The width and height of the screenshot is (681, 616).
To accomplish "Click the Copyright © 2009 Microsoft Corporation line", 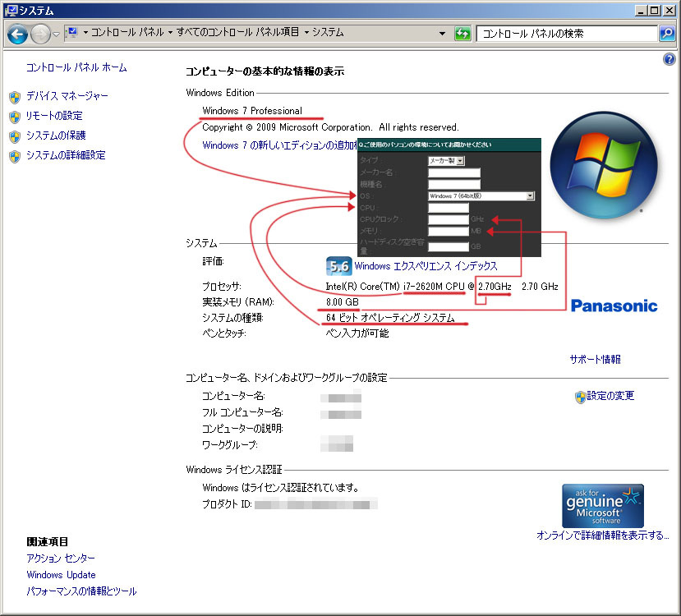I will click(330, 127).
